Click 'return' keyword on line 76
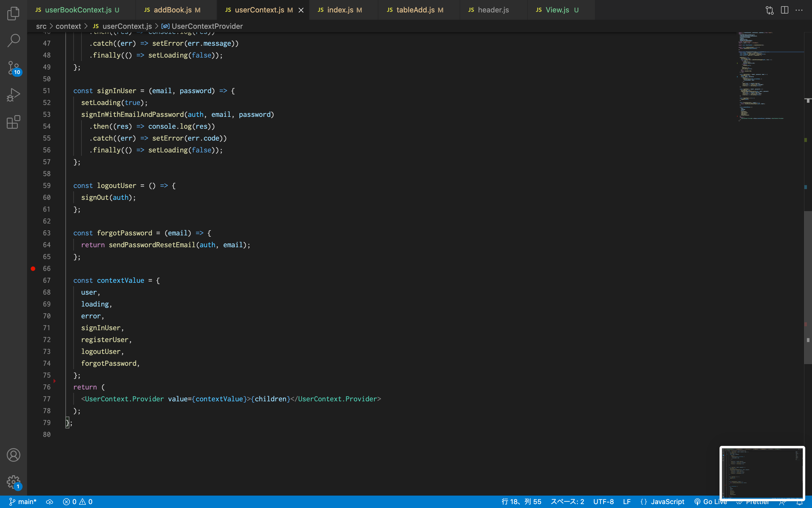Screen dimensions: 812x508 [85, 387]
